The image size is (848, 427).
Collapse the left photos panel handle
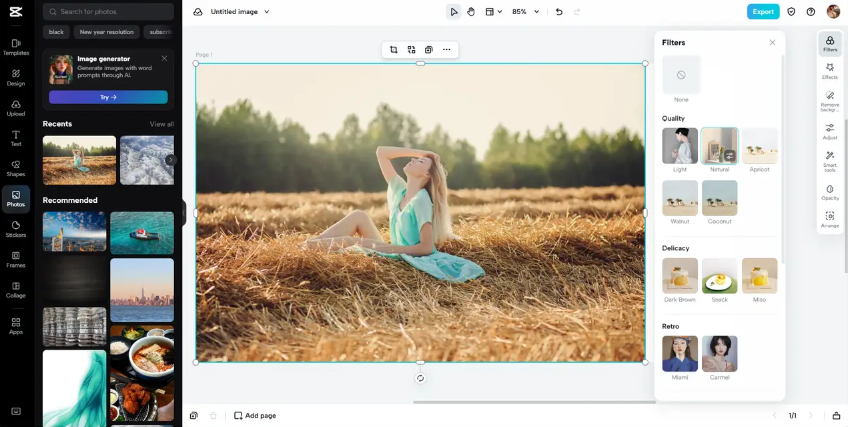click(x=183, y=213)
